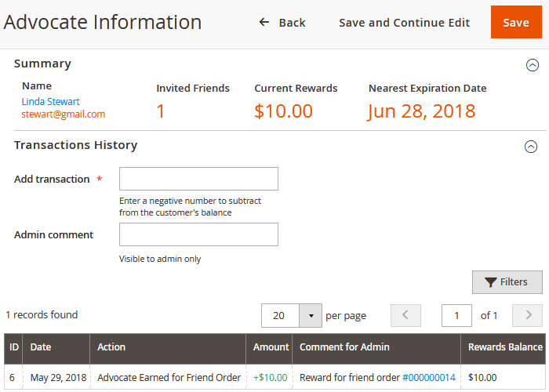
Task: Click the 'Enter a negative number' hint
Action: pos(190,206)
